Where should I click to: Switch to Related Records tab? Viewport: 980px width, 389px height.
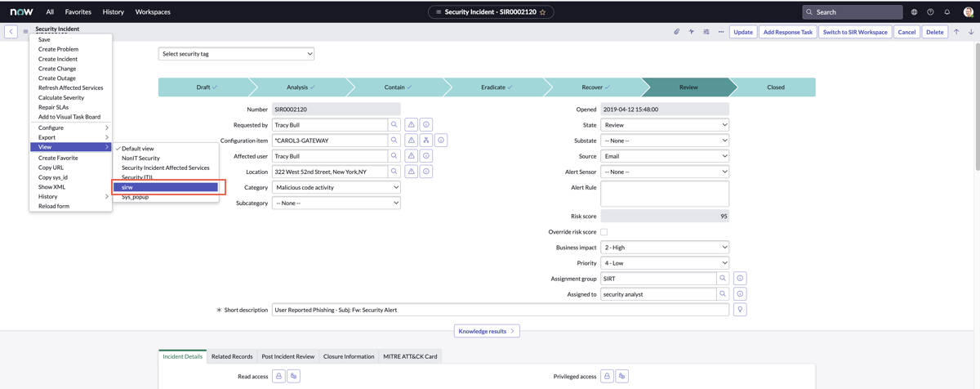pyautogui.click(x=232, y=356)
